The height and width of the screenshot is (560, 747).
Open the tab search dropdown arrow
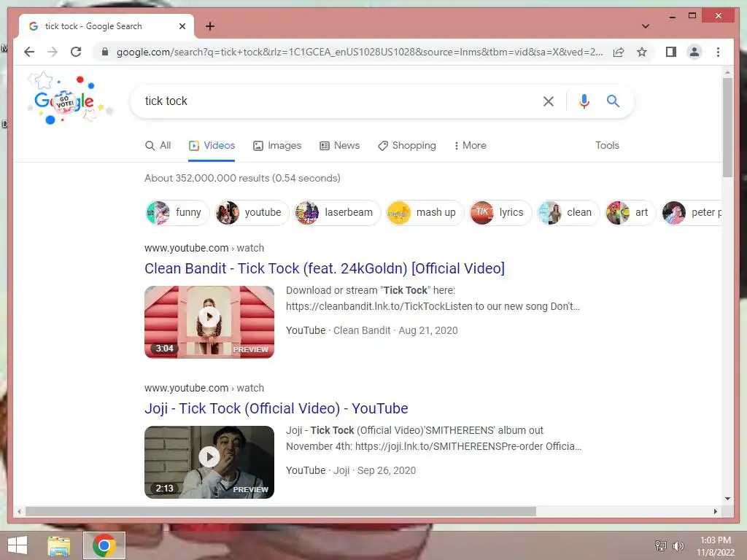pyautogui.click(x=645, y=26)
